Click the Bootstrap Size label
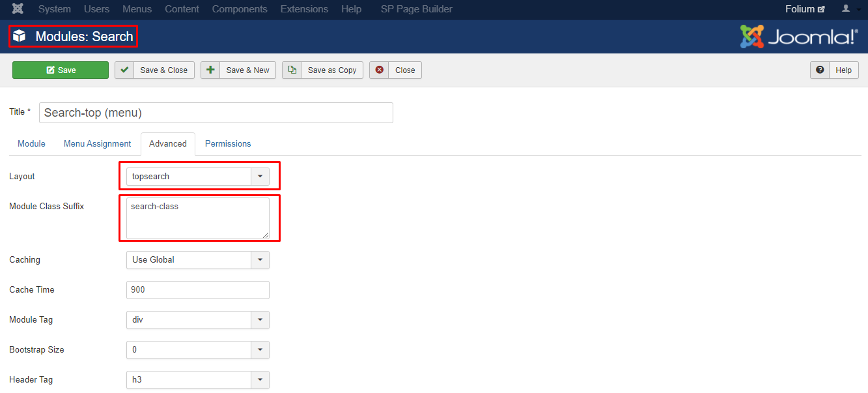 (x=36, y=350)
